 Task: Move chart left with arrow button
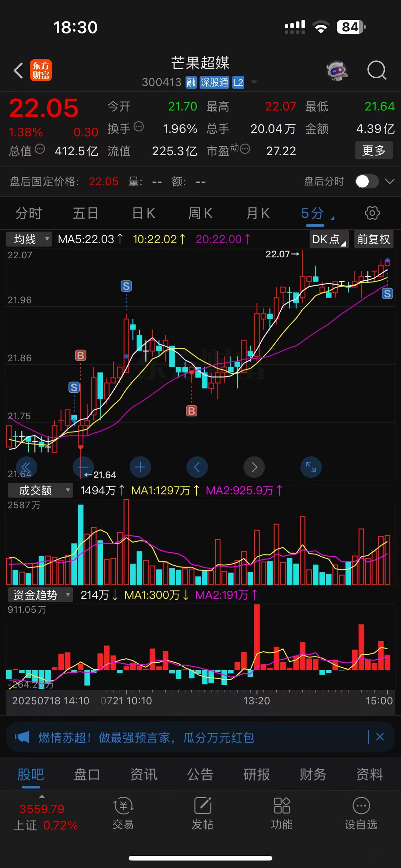[x=197, y=467]
